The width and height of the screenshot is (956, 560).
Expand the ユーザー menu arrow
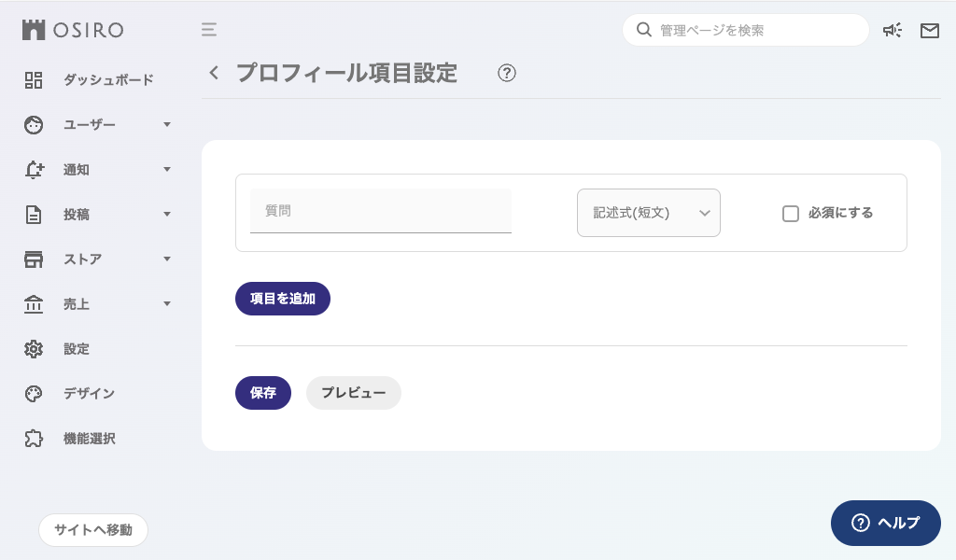(167, 125)
